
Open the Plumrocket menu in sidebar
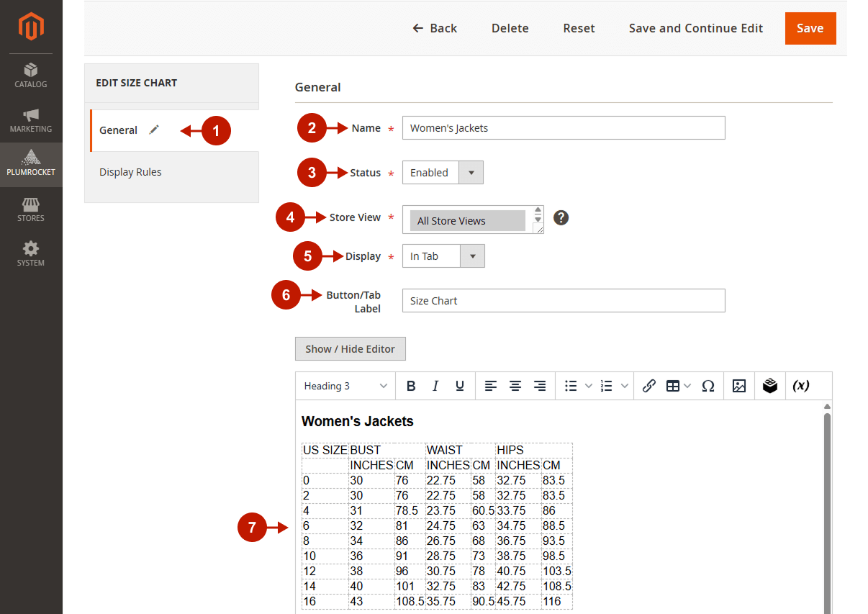pyautogui.click(x=31, y=164)
